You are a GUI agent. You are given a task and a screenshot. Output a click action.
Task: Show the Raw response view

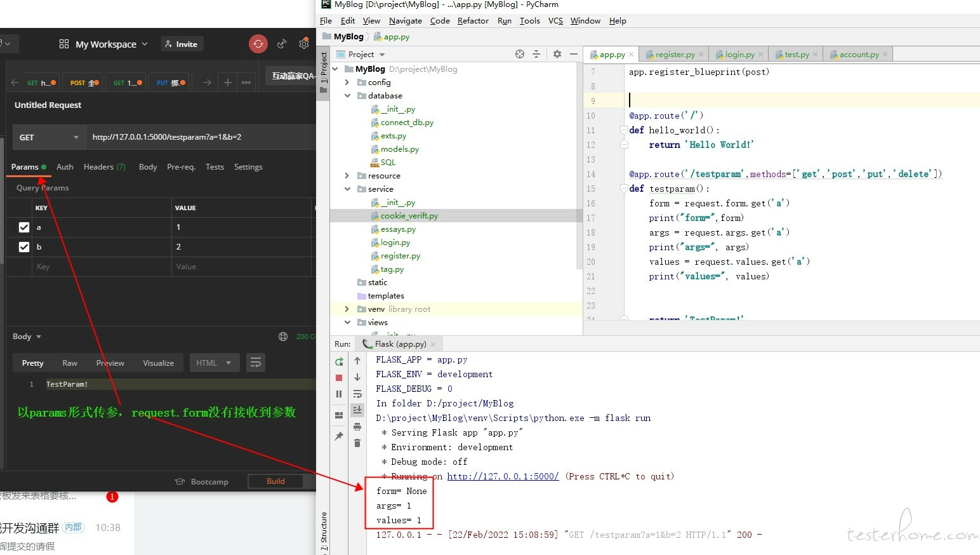tap(70, 363)
